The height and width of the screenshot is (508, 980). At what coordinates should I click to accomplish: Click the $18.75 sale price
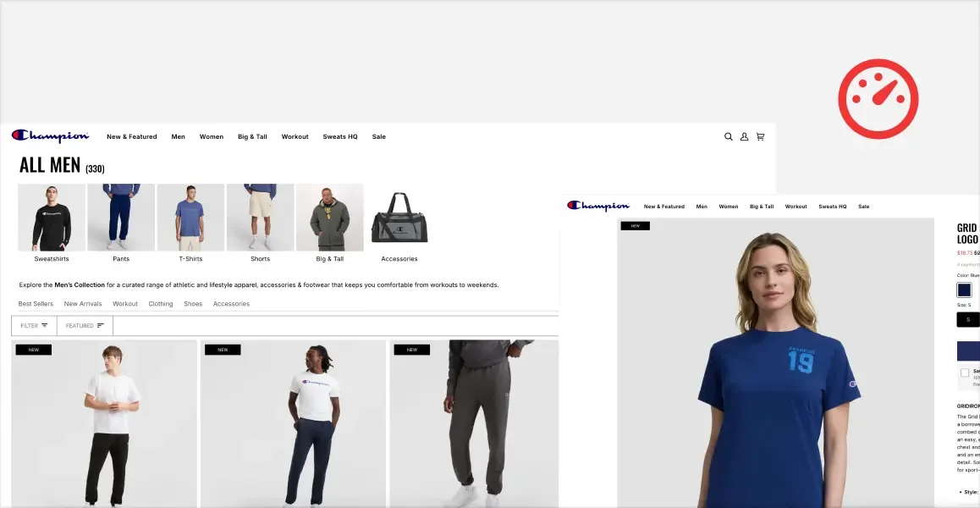(965, 253)
